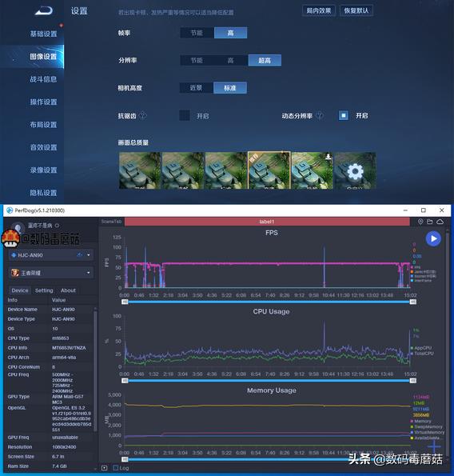454x476 pixels.
Task: Click the connection icon in device selector
Action: [80, 255]
